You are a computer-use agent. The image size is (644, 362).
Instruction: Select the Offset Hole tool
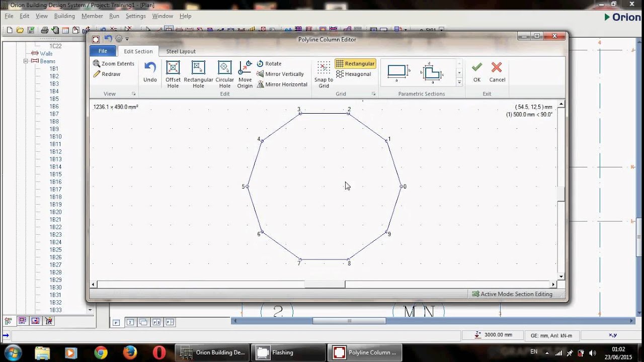pos(173,74)
